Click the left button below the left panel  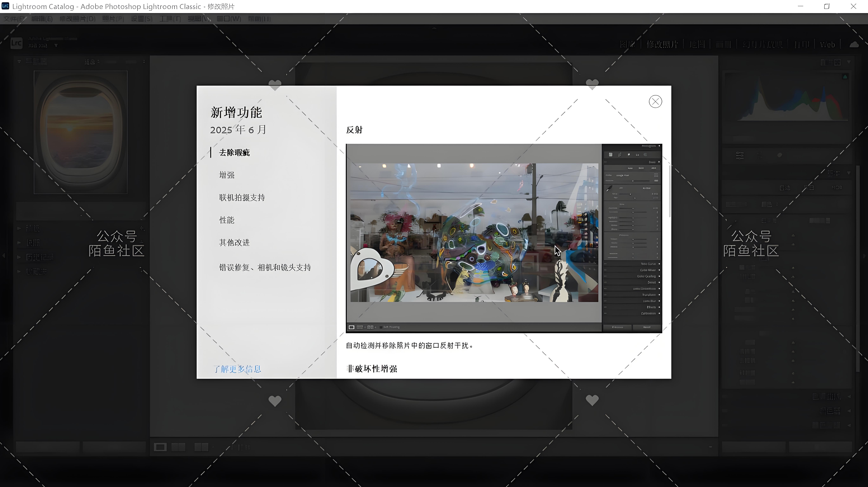[48, 447]
